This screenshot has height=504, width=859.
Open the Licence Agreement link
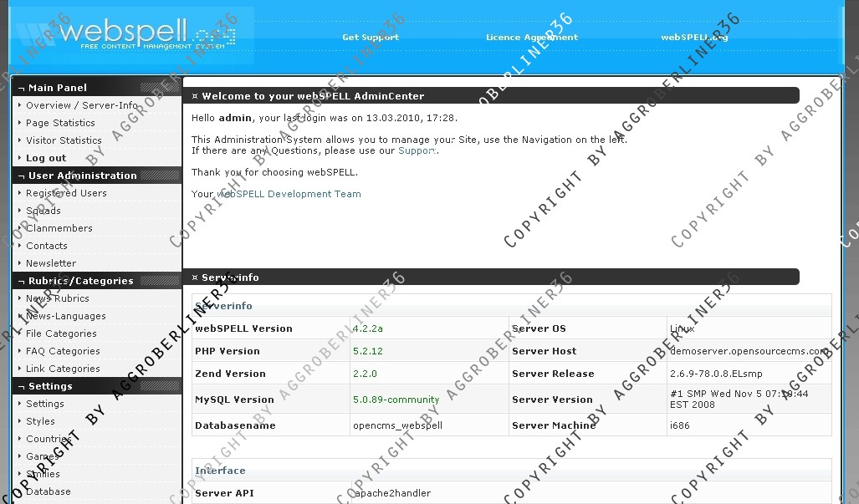pos(532,38)
